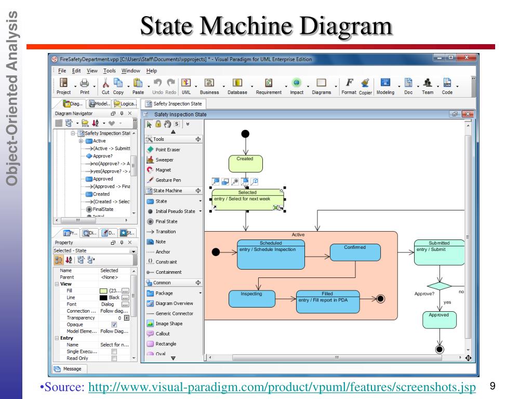Select the FinalState item in navigator tree
Image resolution: width=532 pixels, height=399 pixels.
(x=100, y=209)
